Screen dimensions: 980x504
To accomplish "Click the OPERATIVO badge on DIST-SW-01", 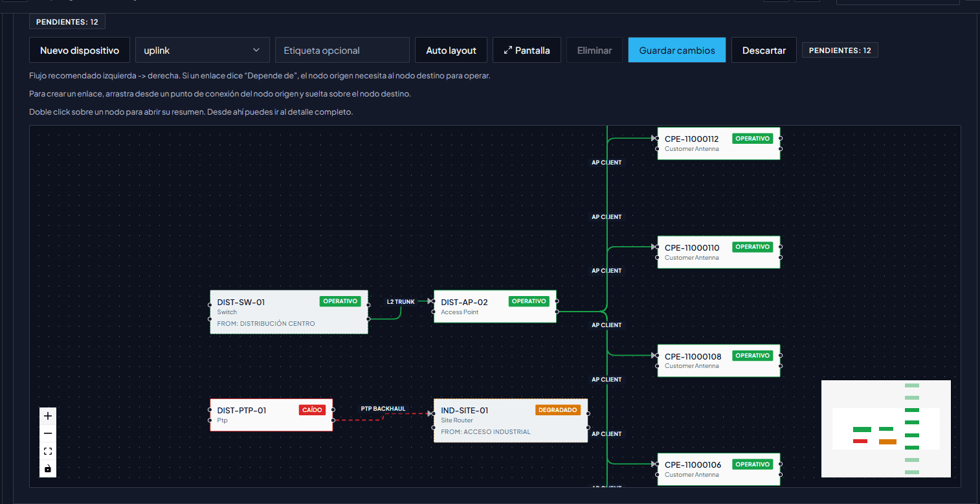I will [x=340, y=301].
